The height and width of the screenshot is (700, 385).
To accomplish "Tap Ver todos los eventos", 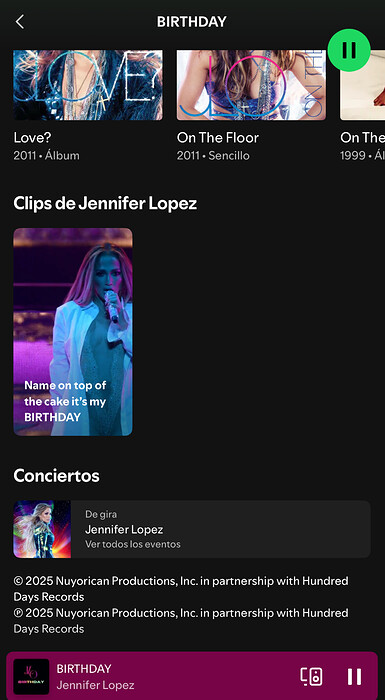I will point(133,544).
